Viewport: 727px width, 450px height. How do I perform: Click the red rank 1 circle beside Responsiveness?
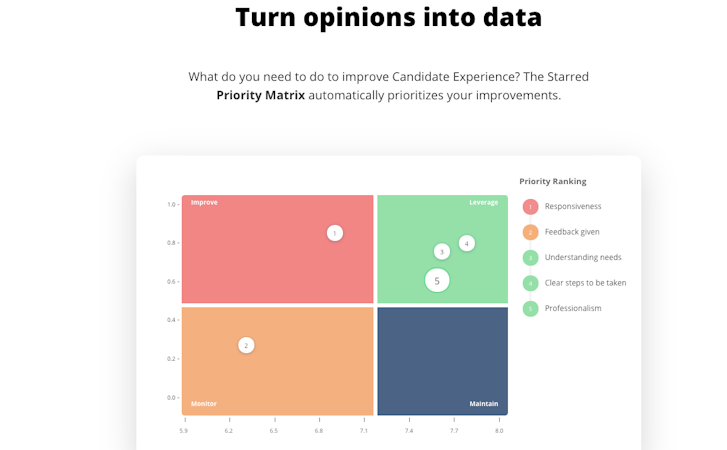530,207
